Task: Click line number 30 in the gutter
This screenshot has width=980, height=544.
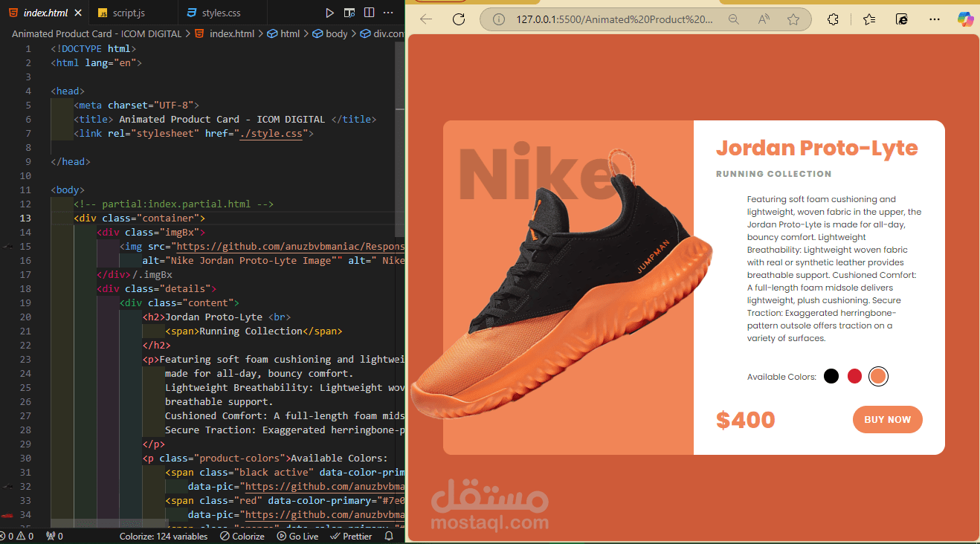Action: (26, 459)
